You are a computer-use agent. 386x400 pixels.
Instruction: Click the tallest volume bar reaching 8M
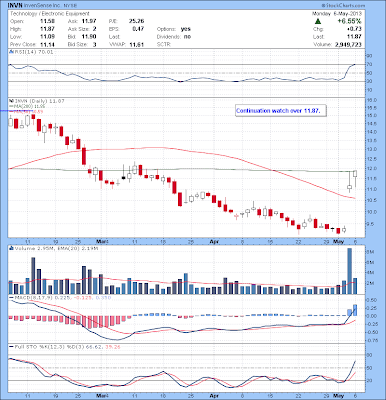(349, 271)
